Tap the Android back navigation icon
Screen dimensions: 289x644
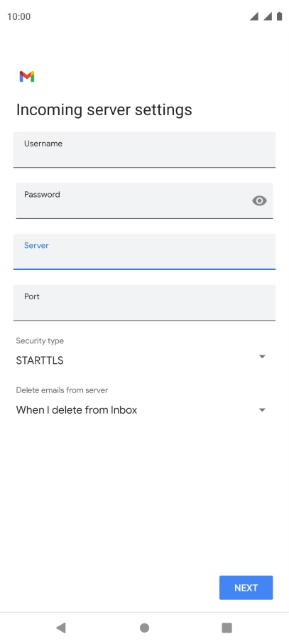(61, 627)
